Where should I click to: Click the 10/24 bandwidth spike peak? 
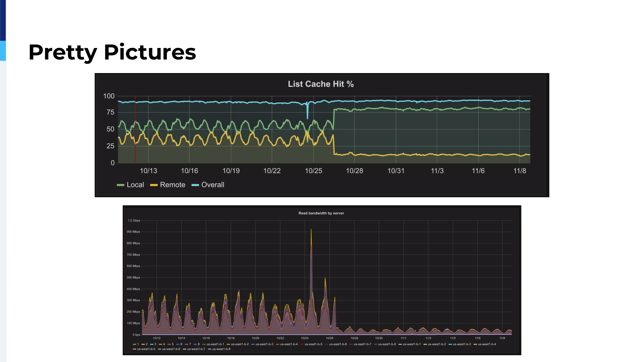(311, 230)
